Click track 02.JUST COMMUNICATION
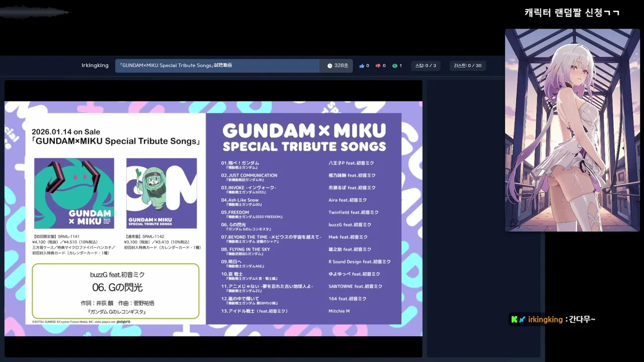The width and height of the screenshot is (644, 362). click(249, 175)
